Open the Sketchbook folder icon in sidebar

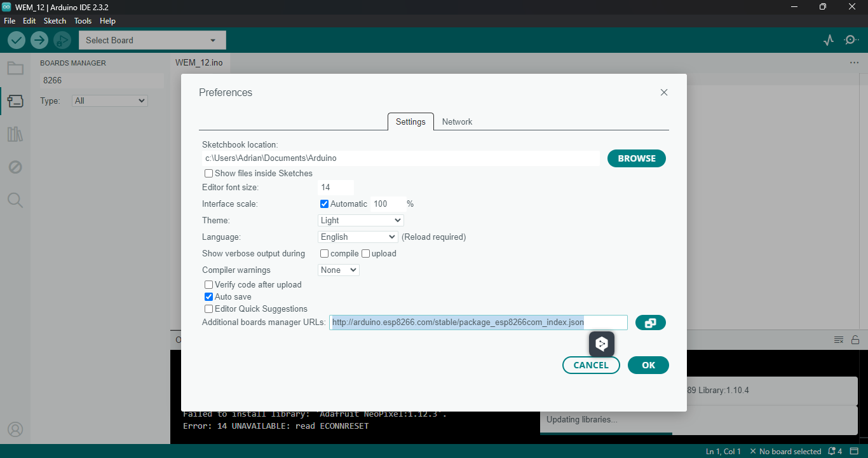[15, 68]
